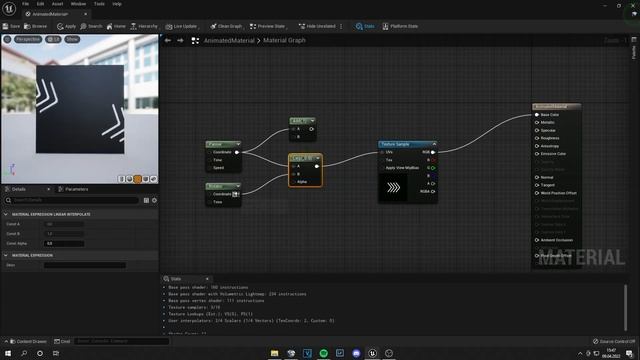Image resolution: width=640 pixels, height=360 pixels.
Task: Open details panel settings gear
Action: [x=154, y=200]
